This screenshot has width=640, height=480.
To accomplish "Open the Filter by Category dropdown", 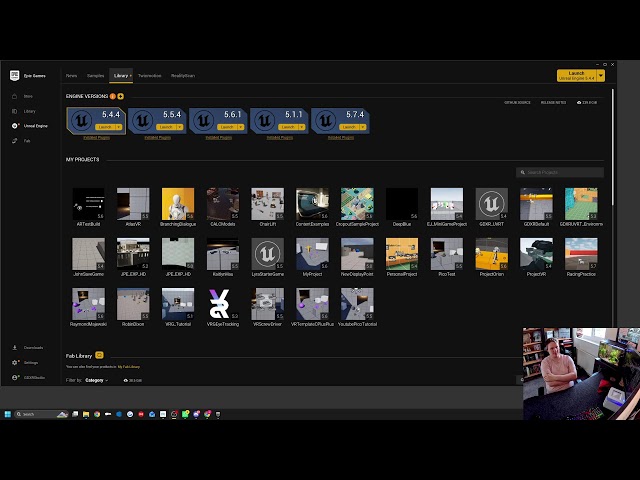I will (96, 380).
